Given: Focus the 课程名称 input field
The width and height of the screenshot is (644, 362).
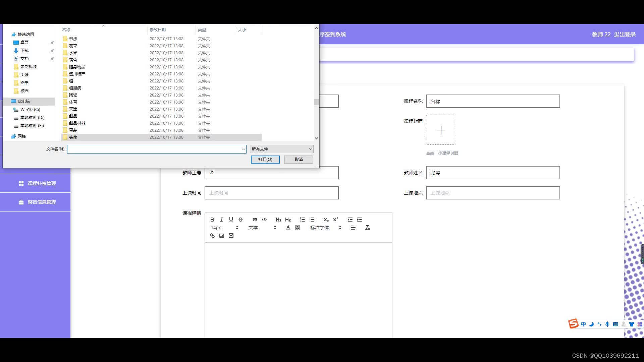Looking at the screenshot, I should coord(493,101).
